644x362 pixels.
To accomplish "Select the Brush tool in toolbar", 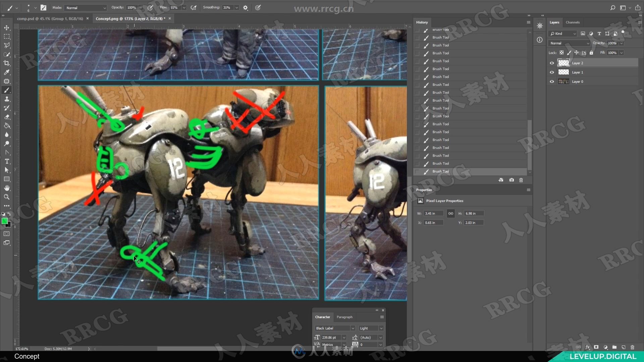I will tap(7, 90).
